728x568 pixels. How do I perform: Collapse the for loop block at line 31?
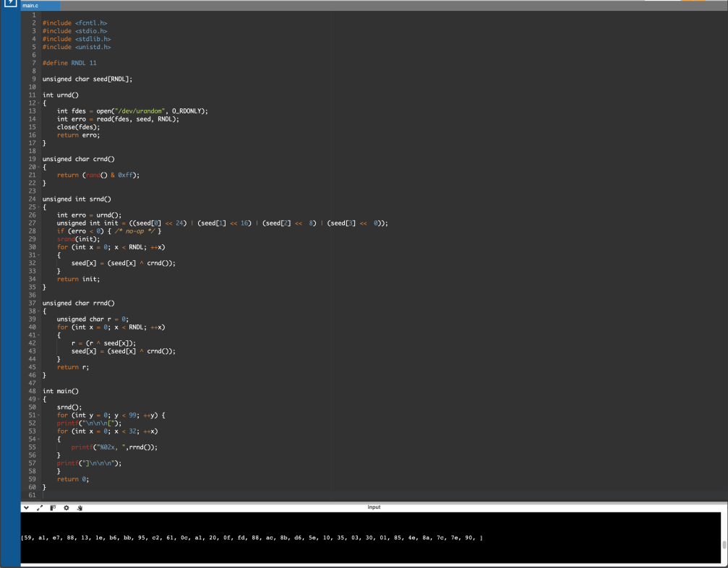pos(37,255)
